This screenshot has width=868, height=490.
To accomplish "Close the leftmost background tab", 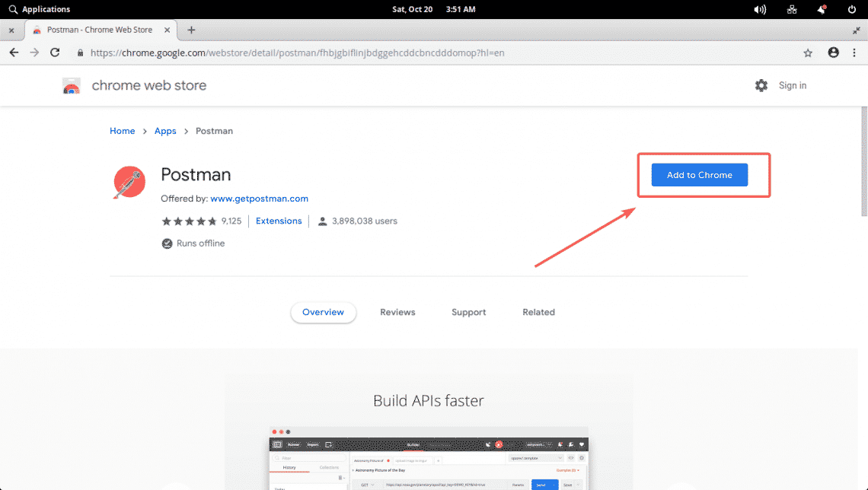I will (x=11, y=30).
